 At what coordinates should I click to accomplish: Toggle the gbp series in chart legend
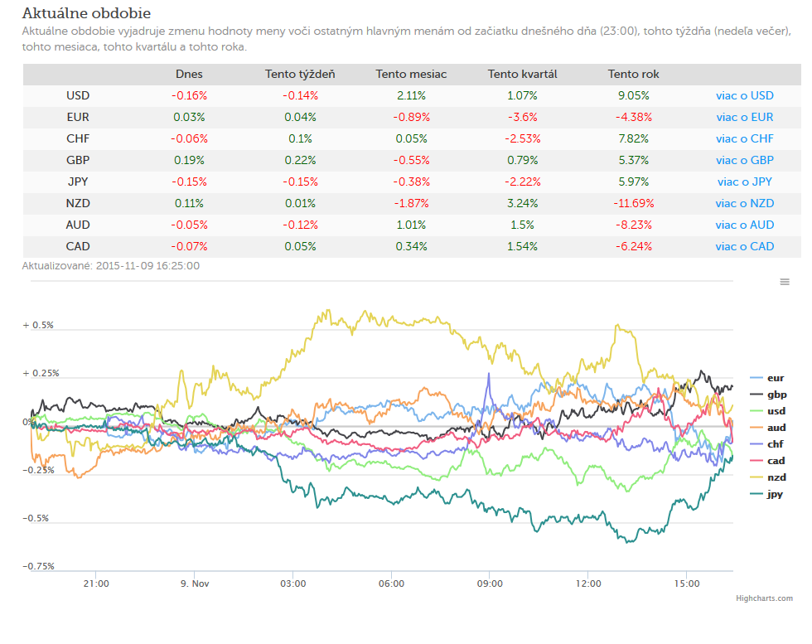pyautogui.click(x=769, y=395)
